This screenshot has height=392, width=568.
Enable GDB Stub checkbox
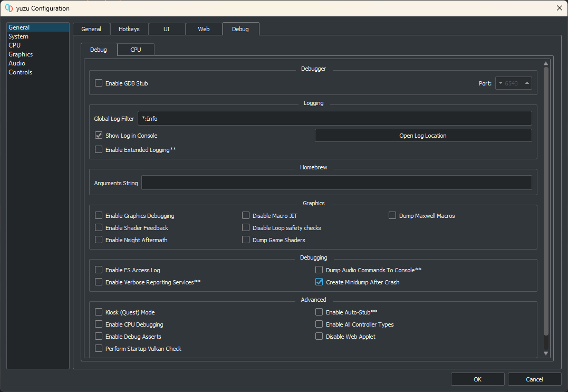[x=99, y=83]
